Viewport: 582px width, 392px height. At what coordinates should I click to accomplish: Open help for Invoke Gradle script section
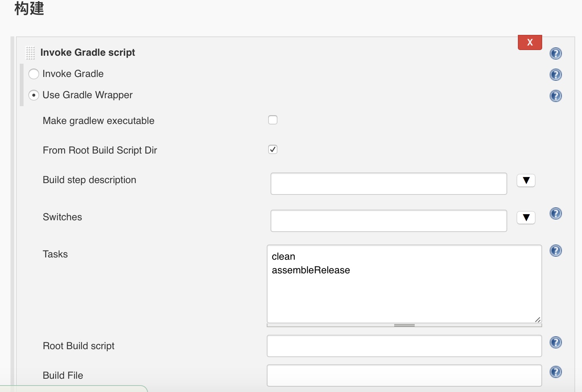[x=555, y=53]
